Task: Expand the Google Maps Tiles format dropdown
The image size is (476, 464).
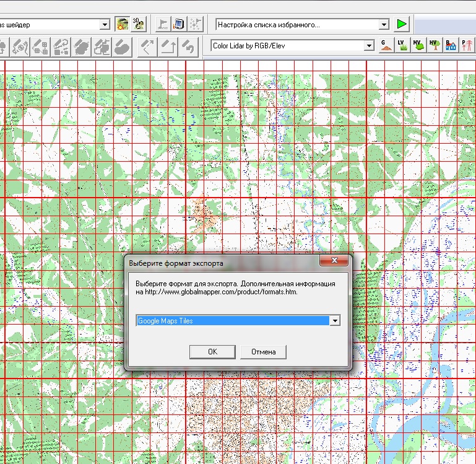Action: point(335,321)
